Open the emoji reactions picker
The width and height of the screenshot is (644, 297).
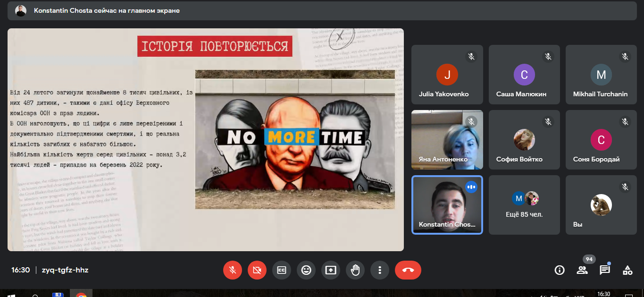306,270
